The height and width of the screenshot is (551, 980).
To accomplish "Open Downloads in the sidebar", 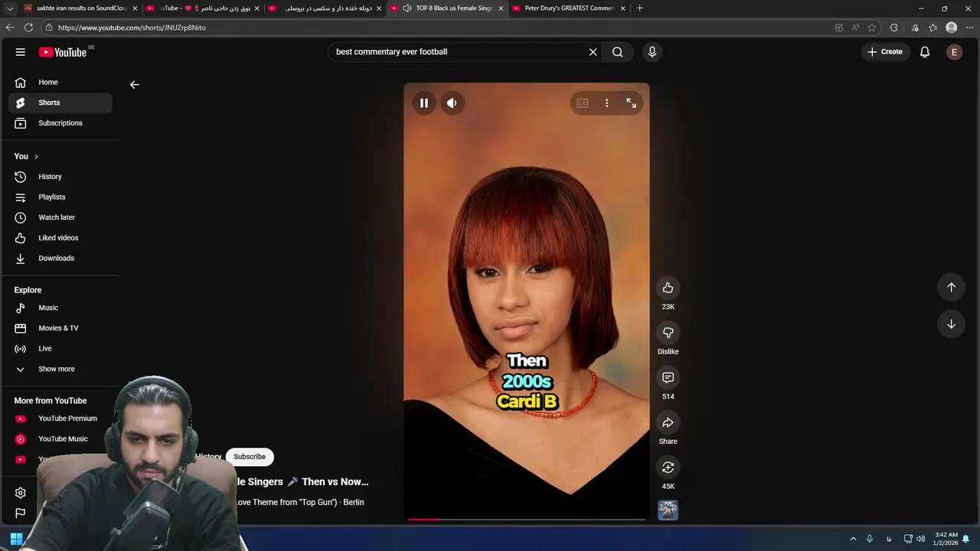I will pos(60,258).
